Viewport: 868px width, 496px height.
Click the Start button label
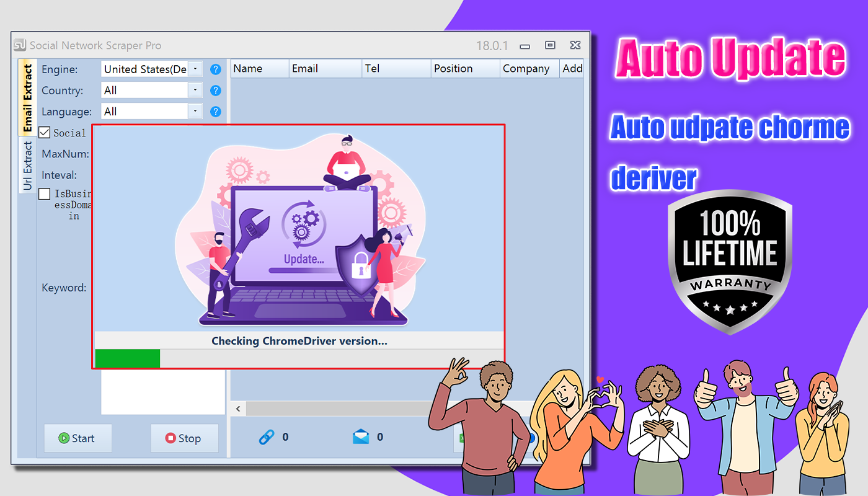[x=83, y=438]
